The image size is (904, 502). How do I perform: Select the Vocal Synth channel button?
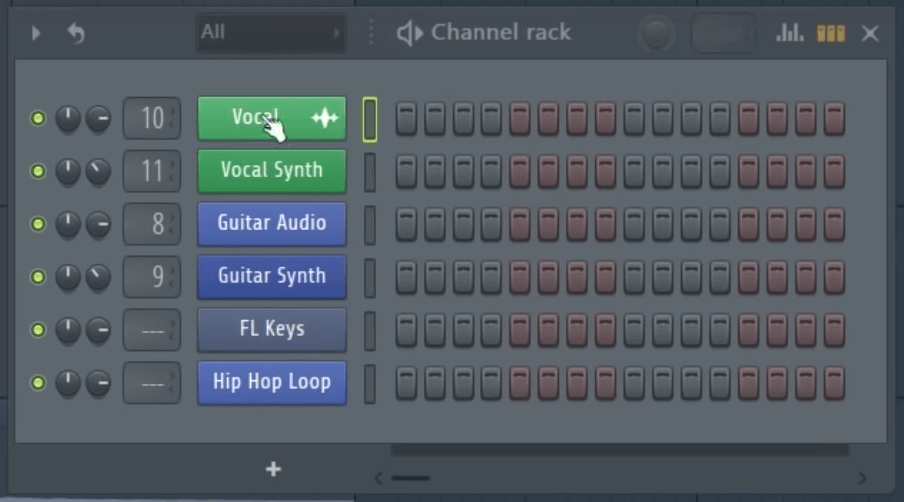tap(272, 171)
